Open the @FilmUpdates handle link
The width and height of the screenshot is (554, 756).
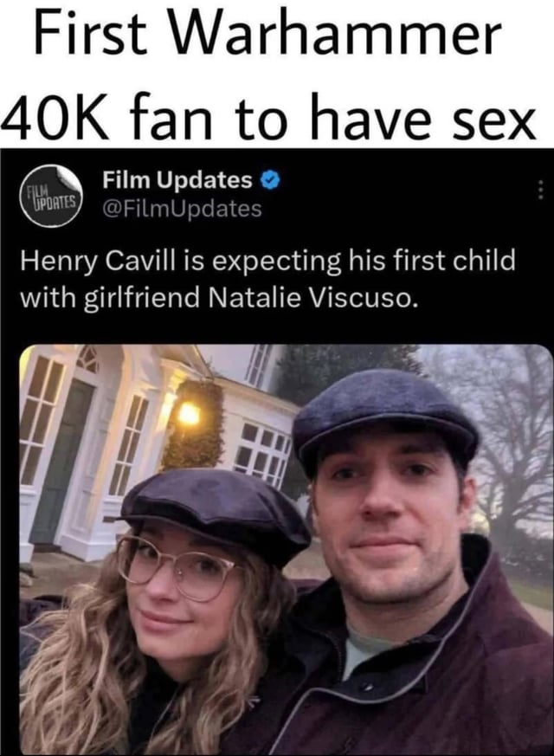(182, 209)
